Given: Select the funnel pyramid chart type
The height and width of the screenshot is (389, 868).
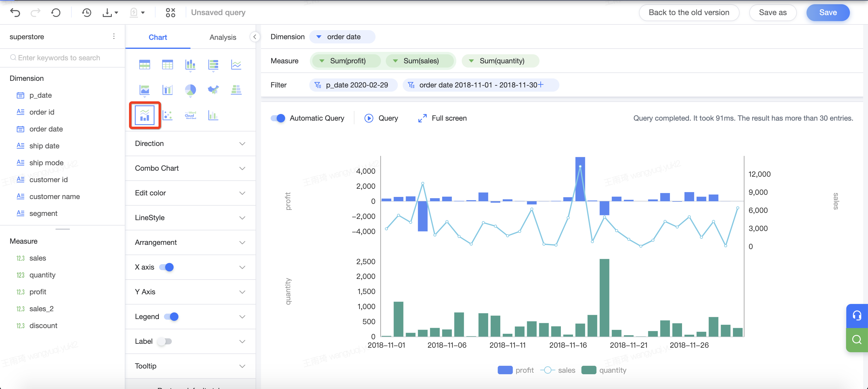Looking at the screenshot, I should tap(236, 90).
